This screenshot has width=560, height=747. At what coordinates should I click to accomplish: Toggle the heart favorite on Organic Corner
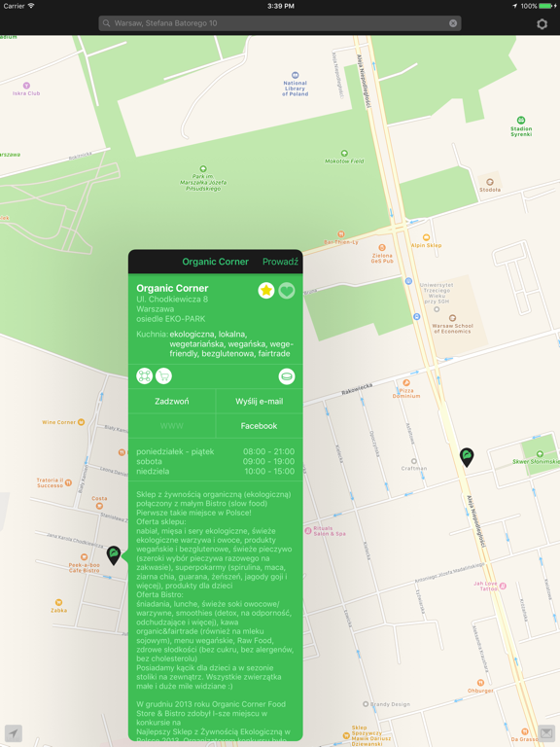[287, 290]
